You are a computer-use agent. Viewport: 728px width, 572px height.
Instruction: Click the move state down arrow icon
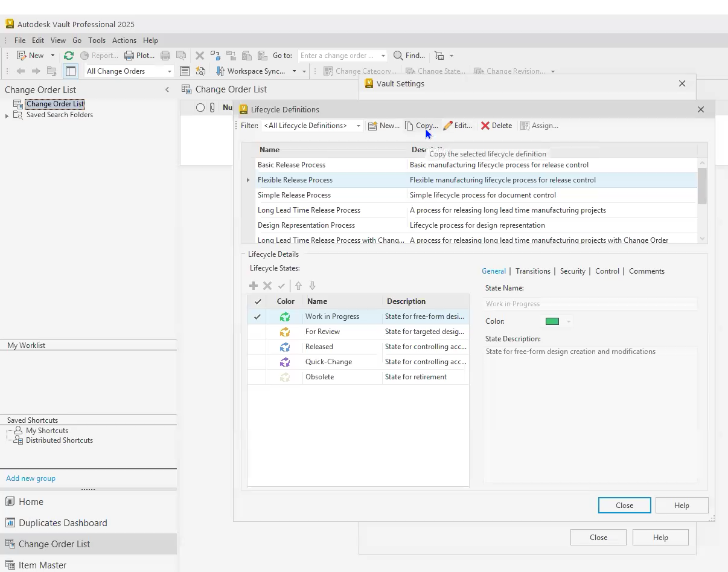[x=312, y=286]
